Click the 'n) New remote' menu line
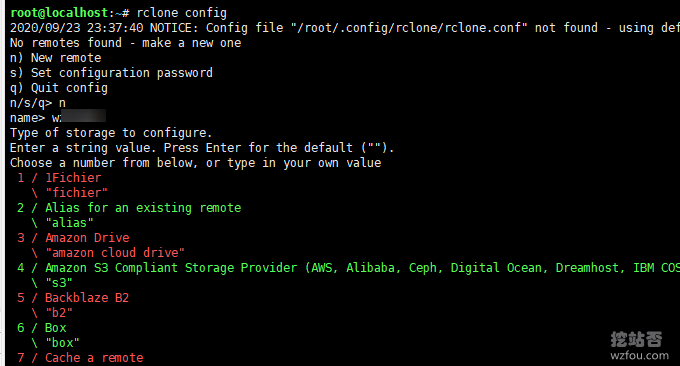The height and width of the screenshot is (366, 680). pos(56,58)
